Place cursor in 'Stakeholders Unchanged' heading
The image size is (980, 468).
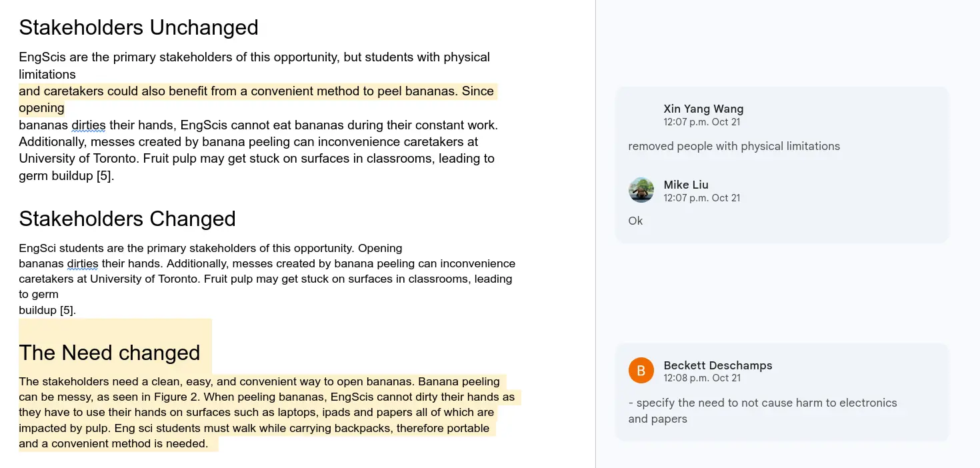click(138, 27)
